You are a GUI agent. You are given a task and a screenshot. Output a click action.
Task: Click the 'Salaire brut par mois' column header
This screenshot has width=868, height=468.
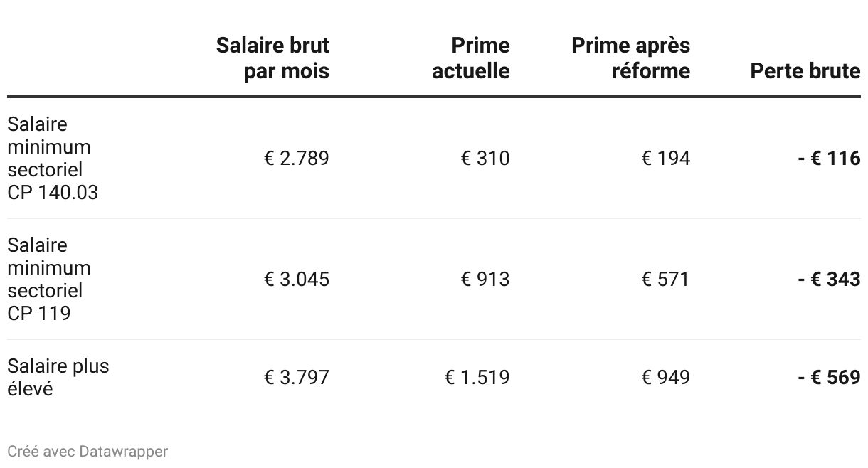[272, 58]
